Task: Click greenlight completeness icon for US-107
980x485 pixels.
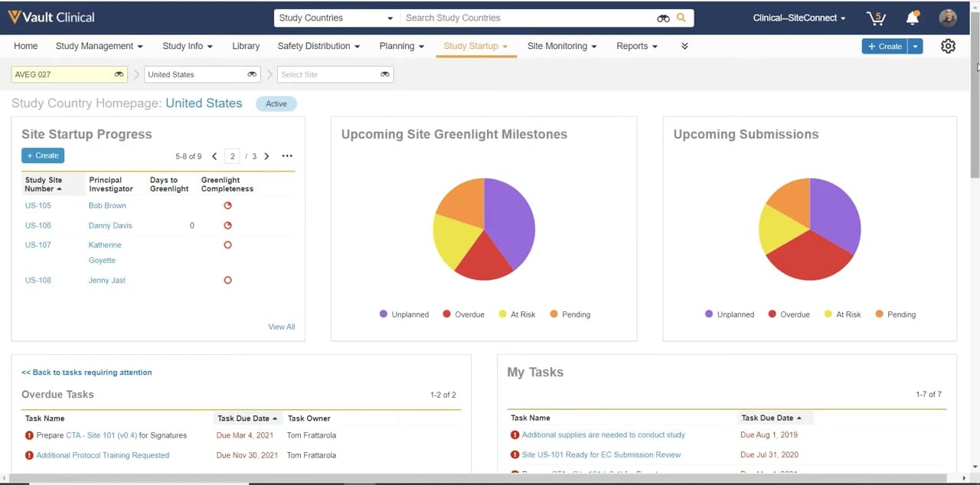Action: pos(227,246)
